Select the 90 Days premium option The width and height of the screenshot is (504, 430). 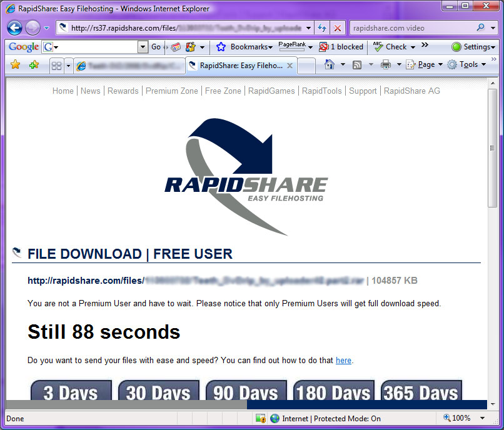click(x=246, y=390)
